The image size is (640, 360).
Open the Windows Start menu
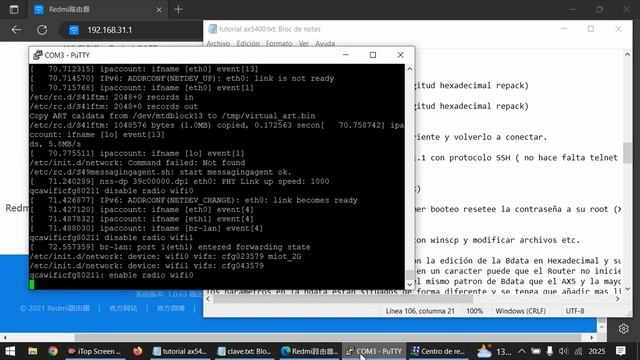pos(10,351)
